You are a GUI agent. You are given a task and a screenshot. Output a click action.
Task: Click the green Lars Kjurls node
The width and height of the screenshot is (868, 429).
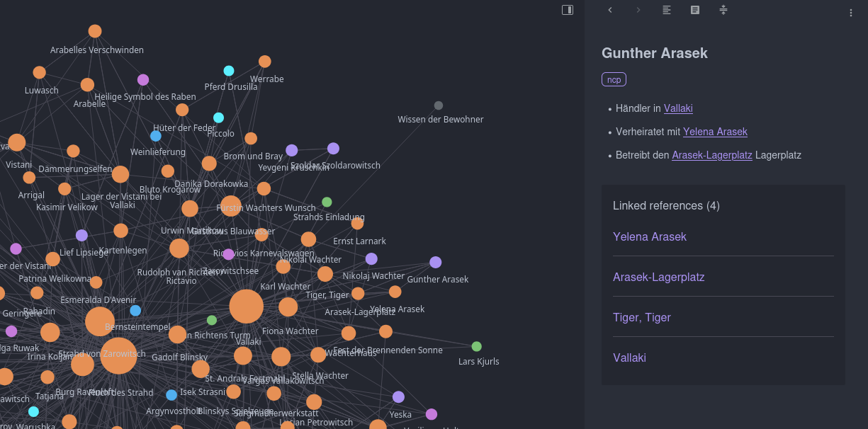point(475,346)
